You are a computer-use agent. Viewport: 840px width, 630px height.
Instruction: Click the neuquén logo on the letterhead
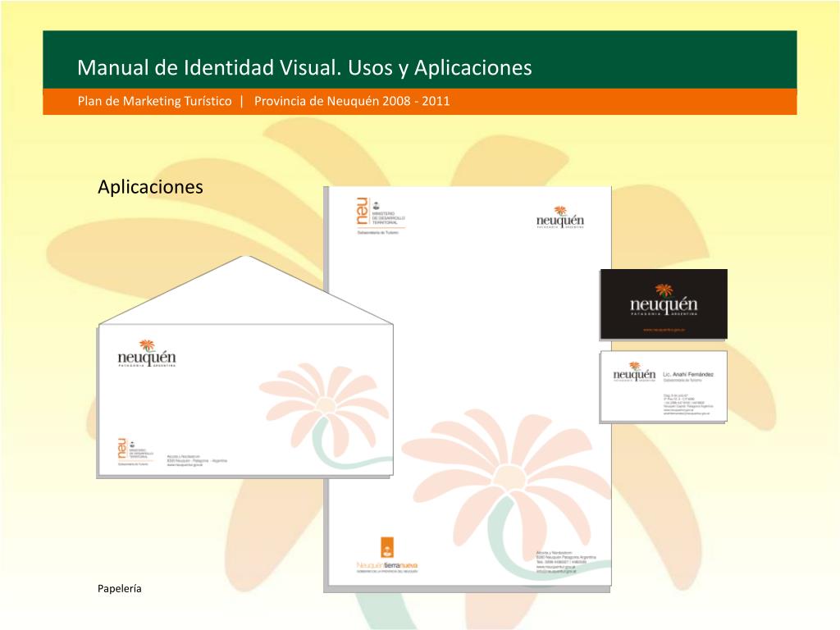559,217
